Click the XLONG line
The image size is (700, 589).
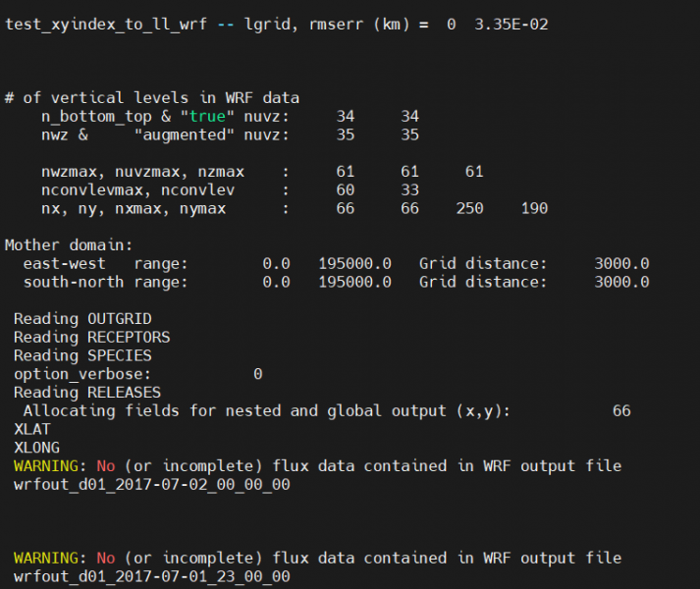tap(36, 448)
